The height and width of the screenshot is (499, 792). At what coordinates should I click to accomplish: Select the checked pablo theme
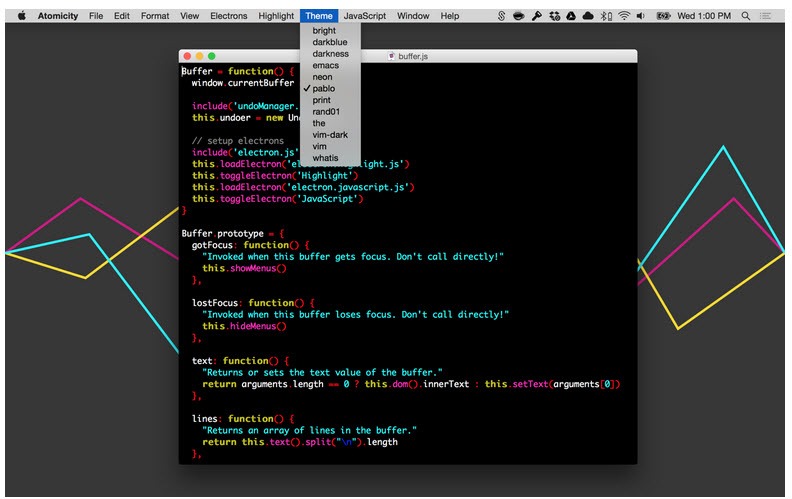[324, 89]
